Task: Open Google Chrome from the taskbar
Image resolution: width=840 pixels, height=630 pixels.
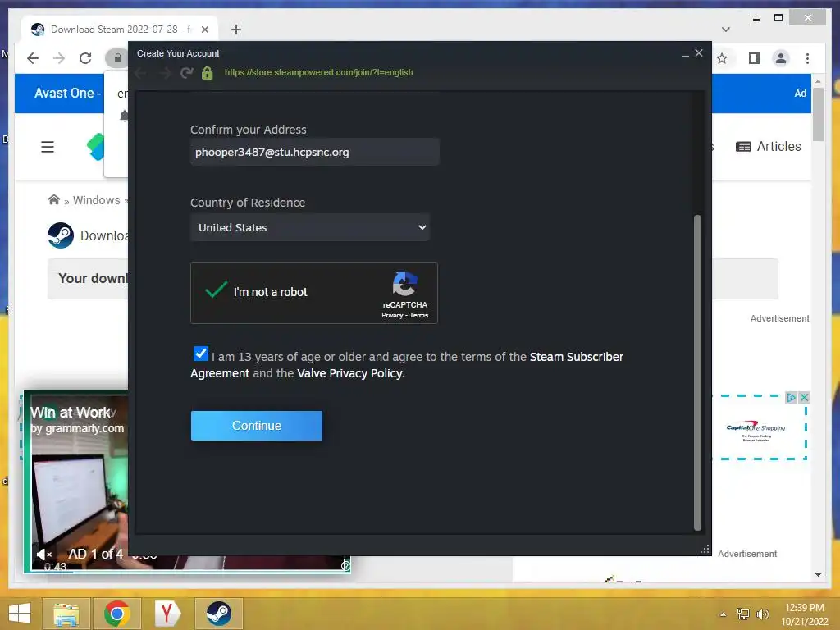Action: click(117, 614)
